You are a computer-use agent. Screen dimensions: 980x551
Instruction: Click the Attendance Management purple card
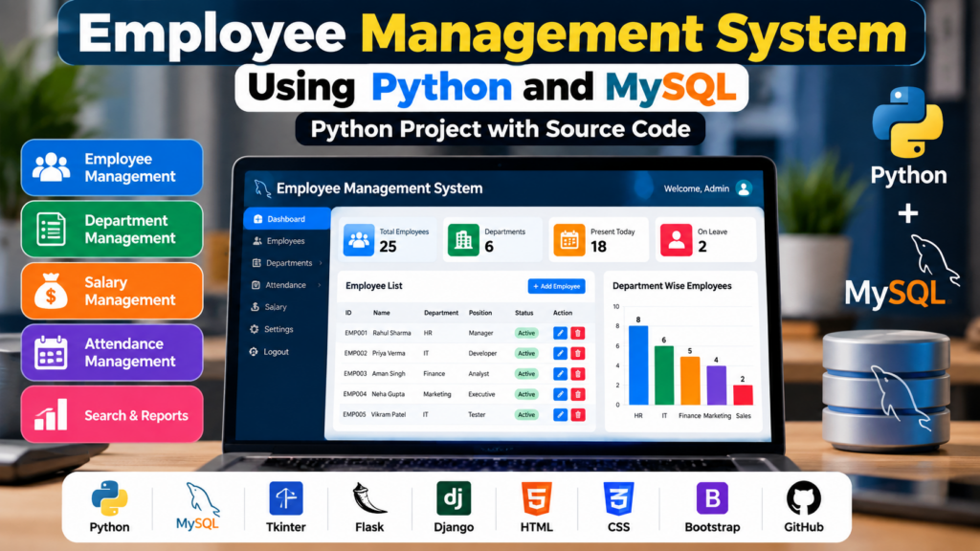tap(112, 352)
